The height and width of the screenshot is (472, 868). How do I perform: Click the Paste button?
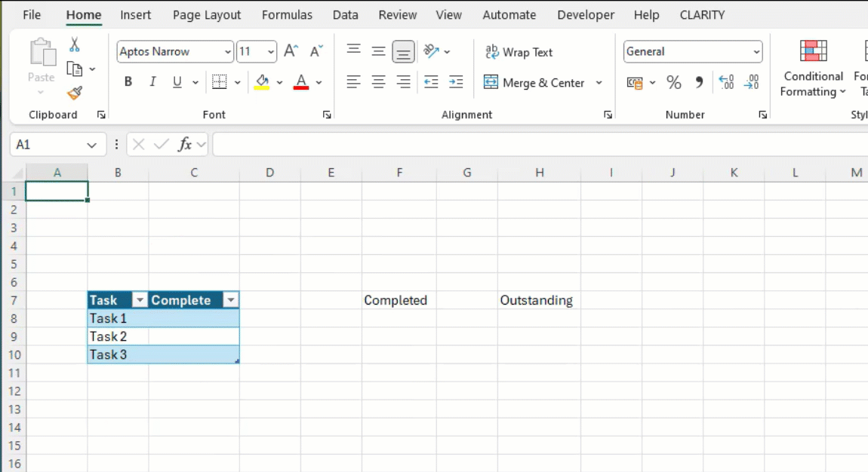click(x=42, y=60)
